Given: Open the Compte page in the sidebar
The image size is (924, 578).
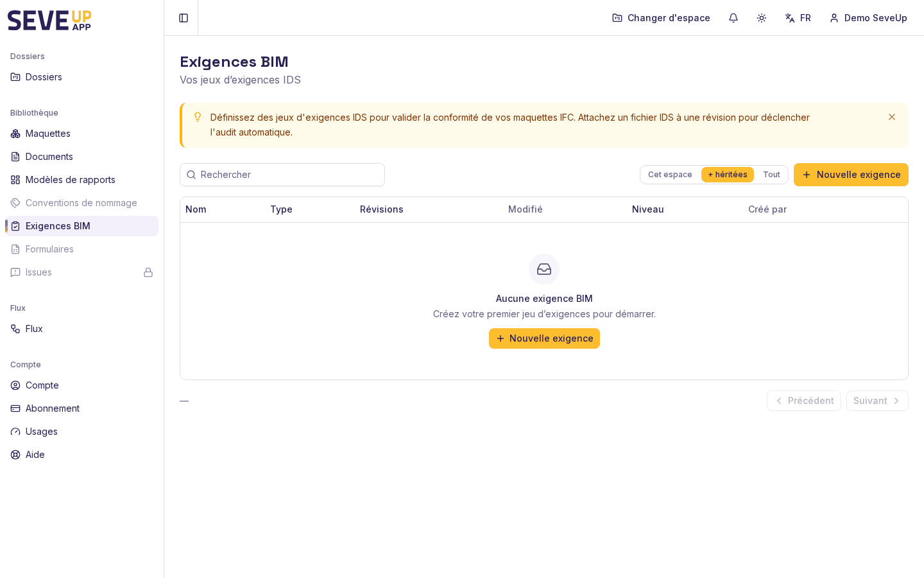Looking at the screenshot, I should click(x=82, y=385).
